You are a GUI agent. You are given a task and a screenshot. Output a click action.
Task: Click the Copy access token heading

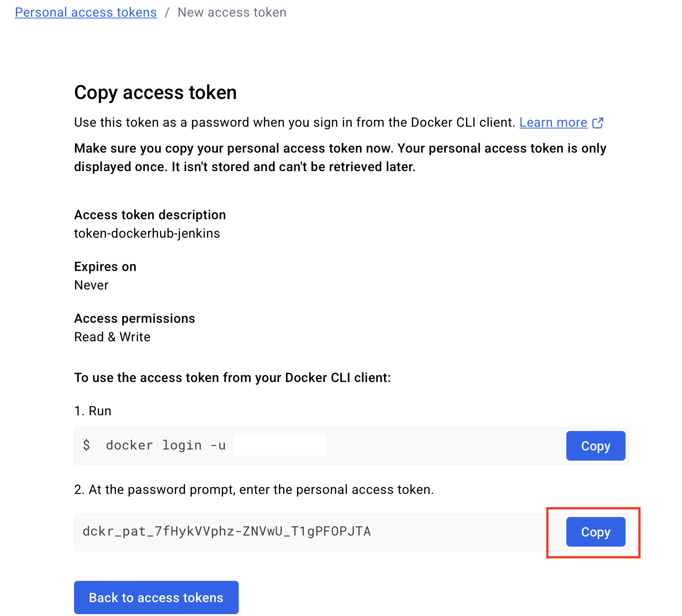coord(155,92)
